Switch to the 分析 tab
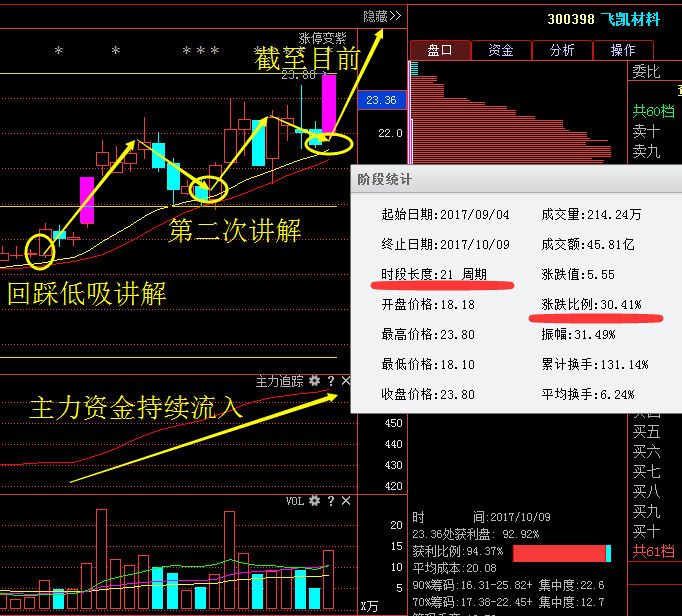The image size is (682, 616). click(x=562, y=50)
